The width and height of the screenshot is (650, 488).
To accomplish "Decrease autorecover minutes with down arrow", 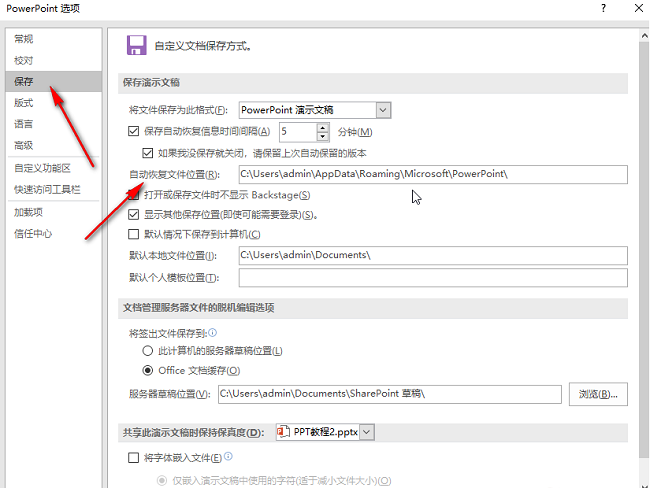I will coord(323,136).
